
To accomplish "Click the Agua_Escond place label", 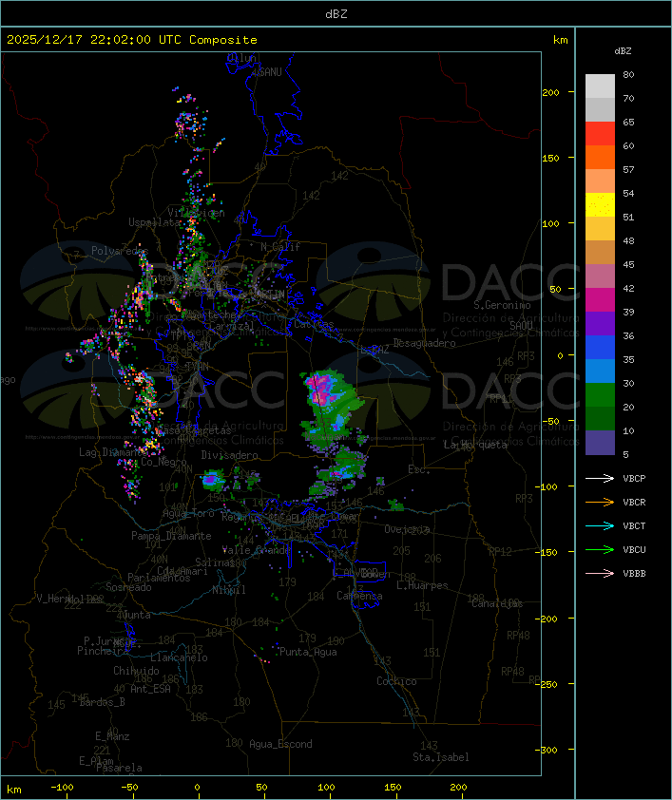I will click(280, 744).
